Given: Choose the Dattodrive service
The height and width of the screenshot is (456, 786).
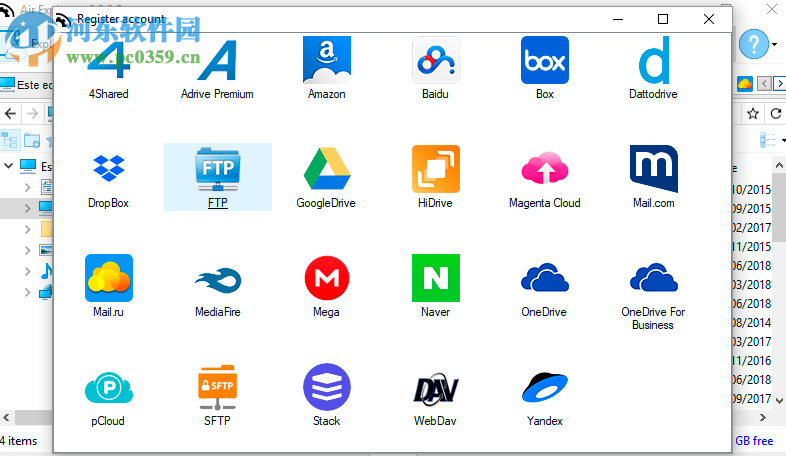Looking at the screenshot, I should pyautogui.click(x=653, y=68).
